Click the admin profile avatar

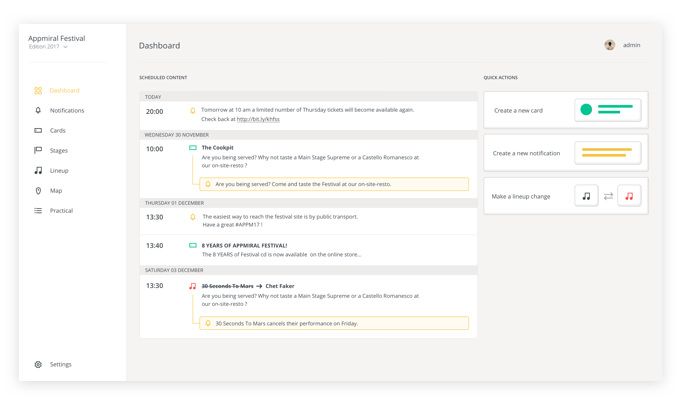(609, 45)
